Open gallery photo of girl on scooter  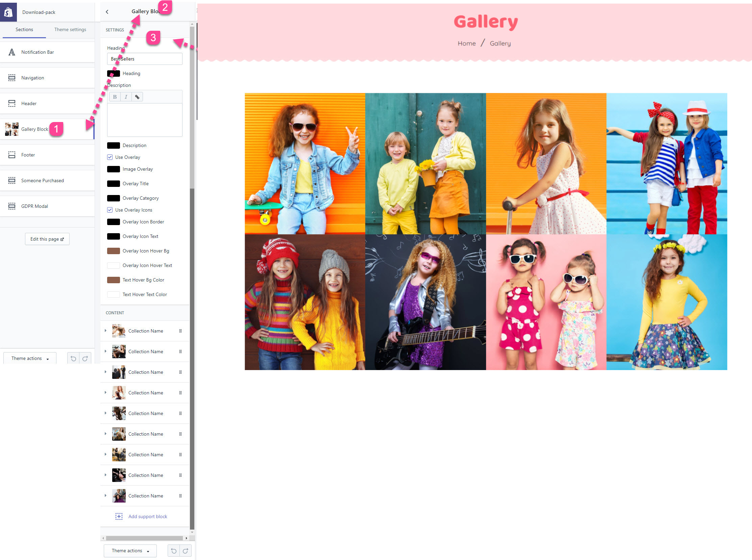coord(546,163)
